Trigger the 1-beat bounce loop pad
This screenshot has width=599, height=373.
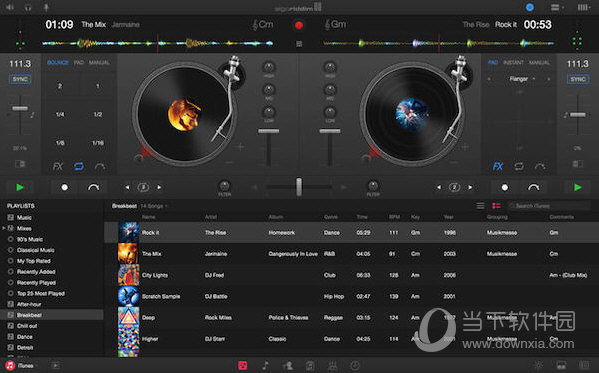(97, 86)
